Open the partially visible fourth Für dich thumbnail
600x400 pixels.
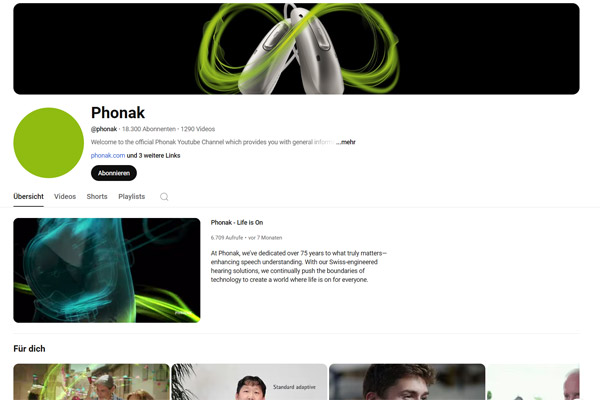point(533,382)
